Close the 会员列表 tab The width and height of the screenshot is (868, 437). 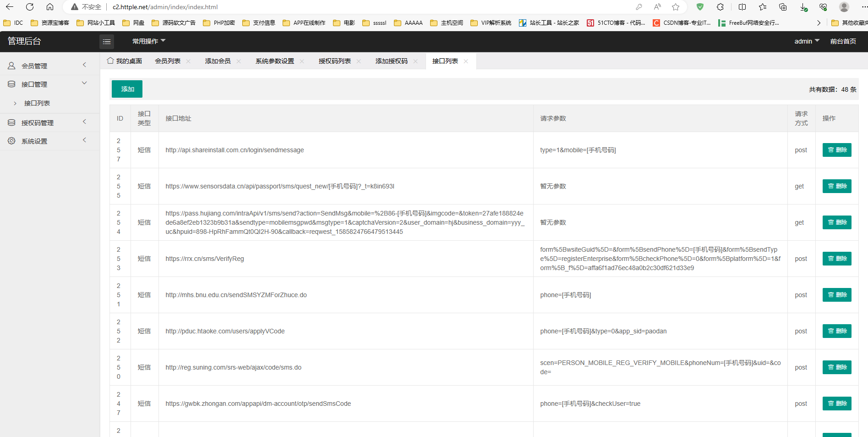188,61
